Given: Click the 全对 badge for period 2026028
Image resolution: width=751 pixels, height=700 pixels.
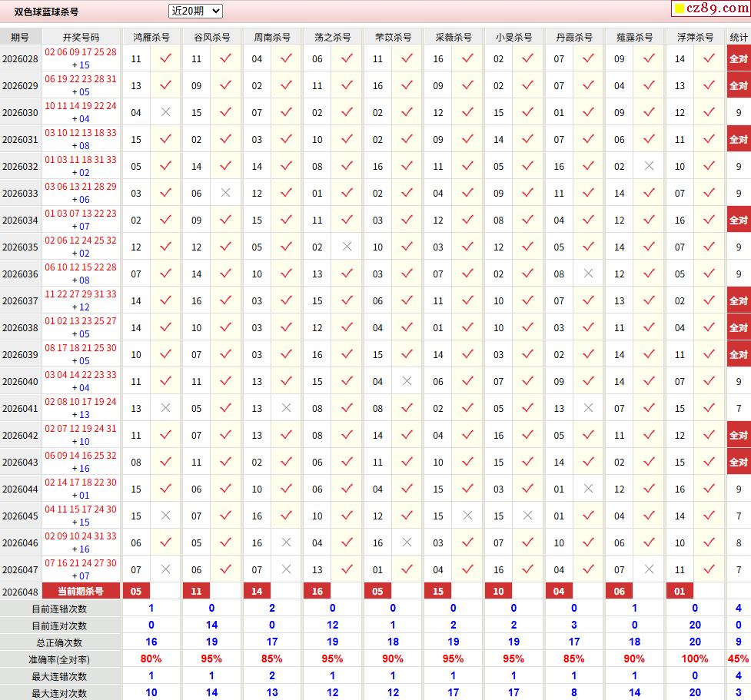Looking at the screenshot, I should click(x=738, y=58).
